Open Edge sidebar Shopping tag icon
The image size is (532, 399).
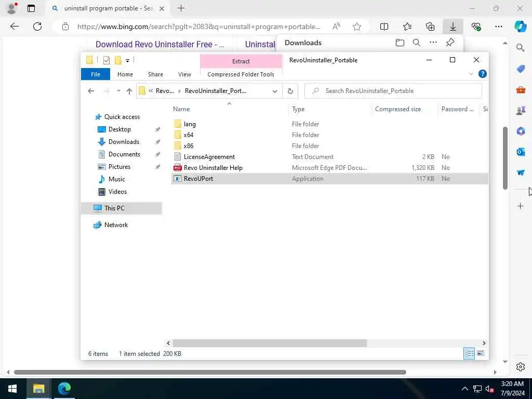click(521, 69)
